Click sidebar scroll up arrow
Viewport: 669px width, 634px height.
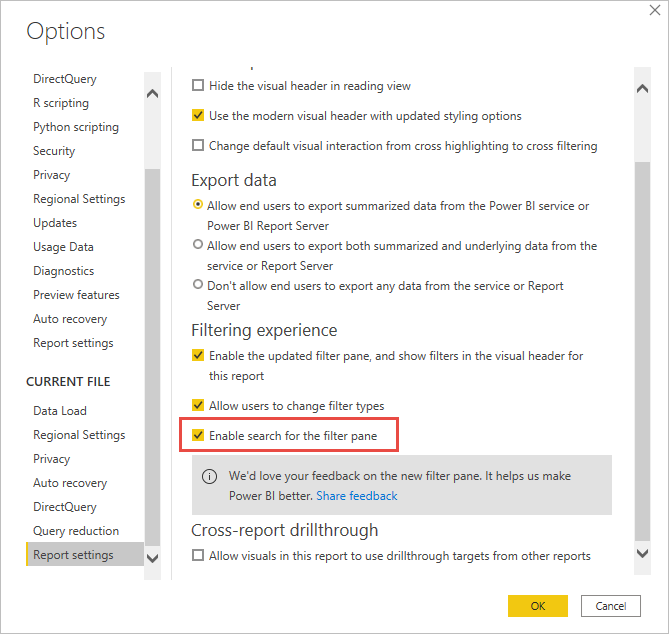(152, 93)
